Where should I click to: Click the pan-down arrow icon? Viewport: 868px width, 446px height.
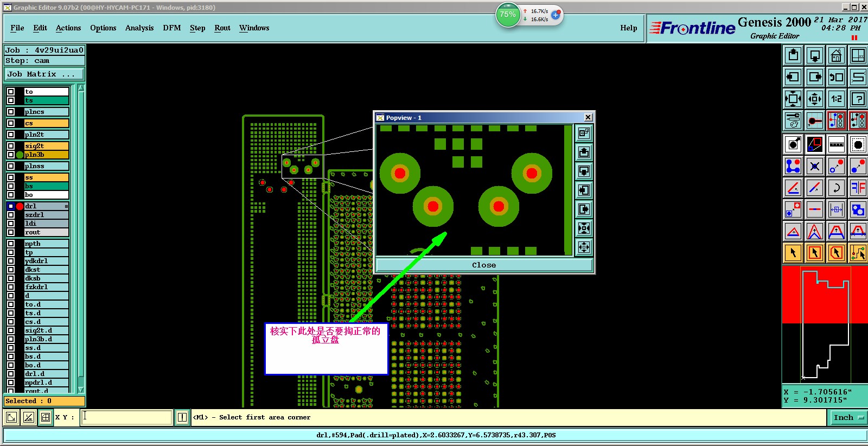[815, 55]
